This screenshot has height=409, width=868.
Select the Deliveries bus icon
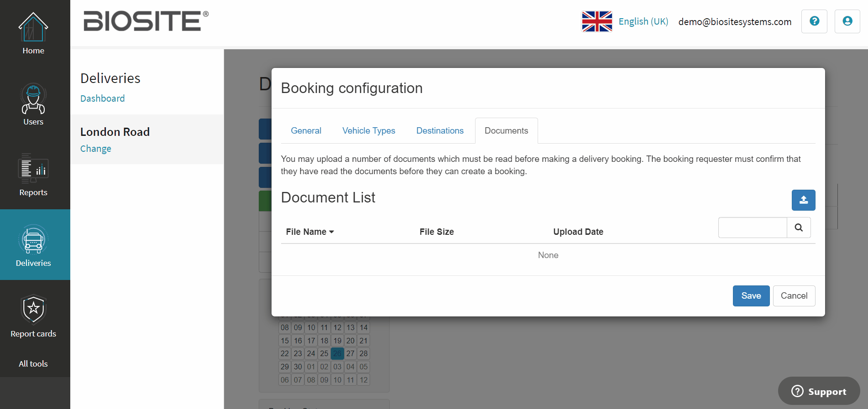pyautogui.click(x=33, y=239)
